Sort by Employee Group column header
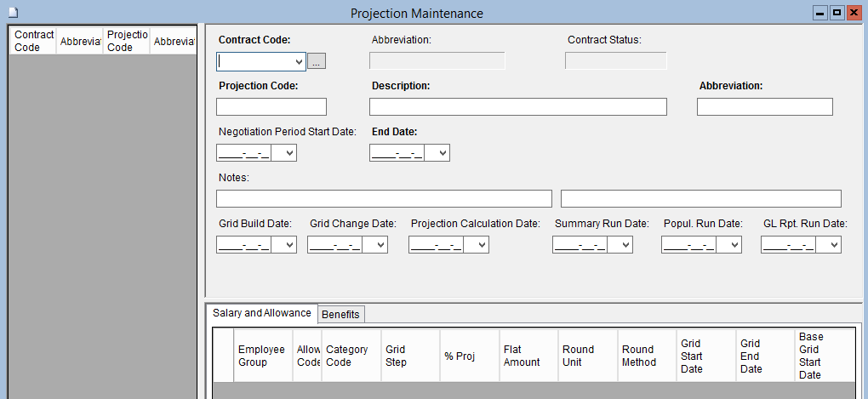The image size is (868, 399). (262, 356)
